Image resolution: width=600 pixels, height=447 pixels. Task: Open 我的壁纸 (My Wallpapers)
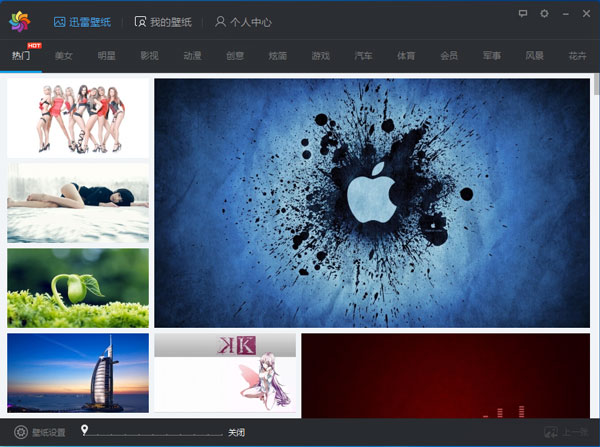point(163,21)
